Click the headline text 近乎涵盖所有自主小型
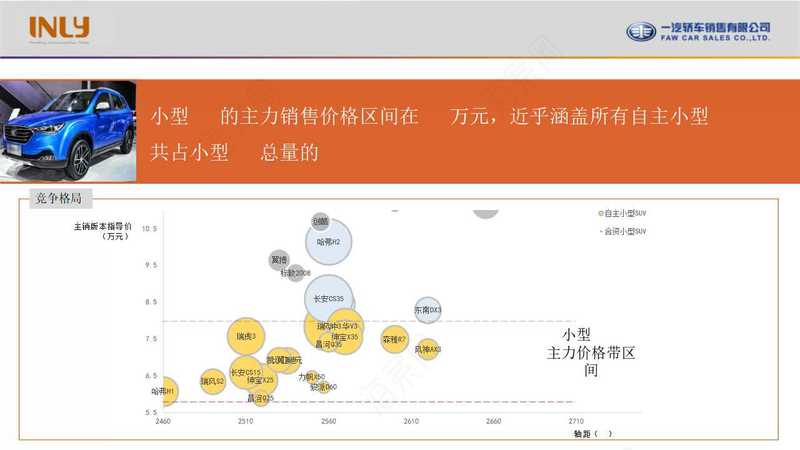The height and width of the screenshot is (450, 800). click(x=609, y=116)
